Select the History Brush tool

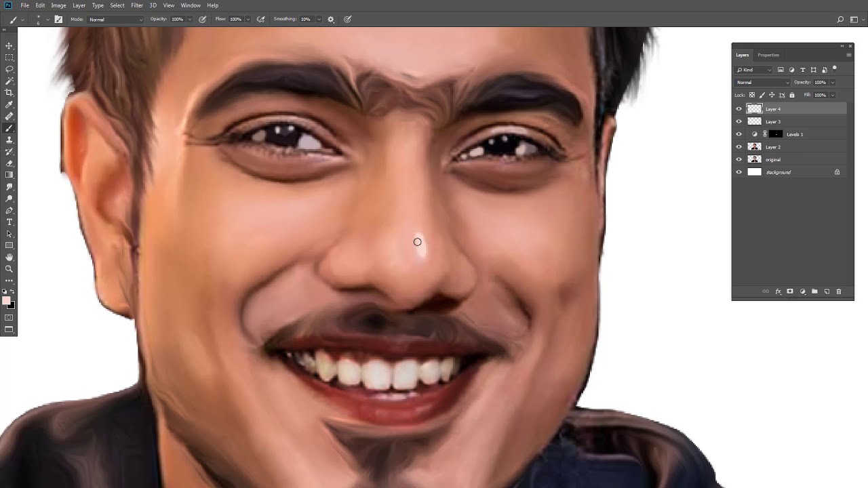coord(9,151)
